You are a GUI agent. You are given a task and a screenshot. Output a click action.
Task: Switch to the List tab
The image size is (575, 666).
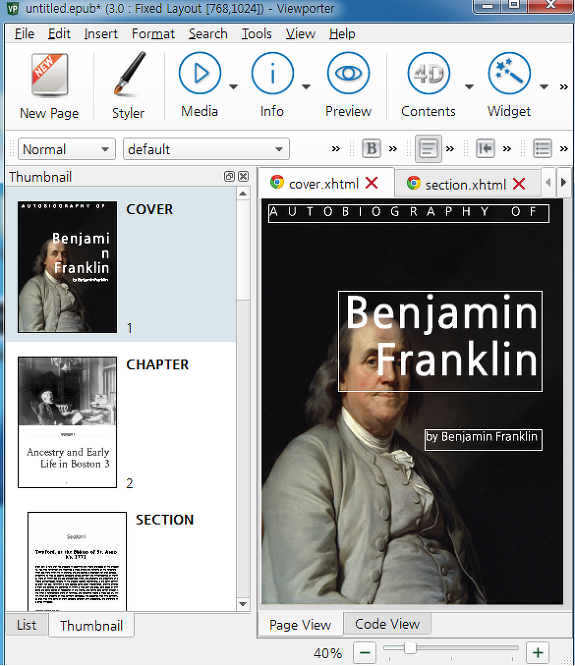click(27, 625)
